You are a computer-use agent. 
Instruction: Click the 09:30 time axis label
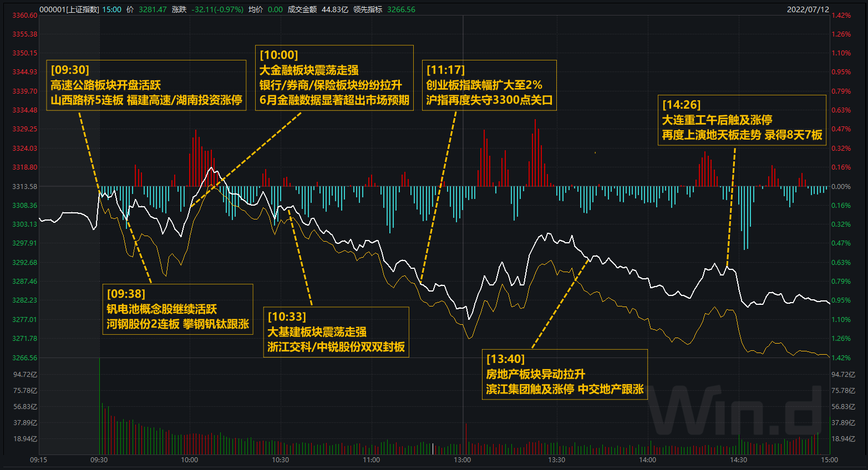[99, 460]
